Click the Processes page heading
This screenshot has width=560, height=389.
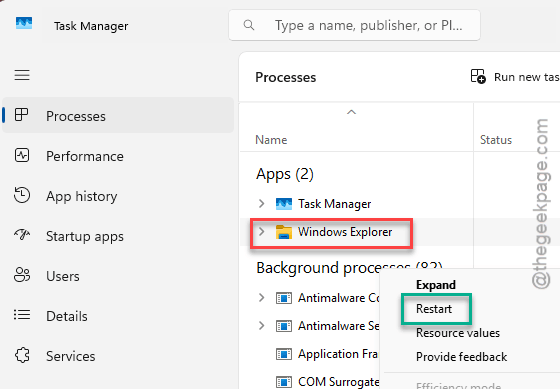click(x=286, y=77)
